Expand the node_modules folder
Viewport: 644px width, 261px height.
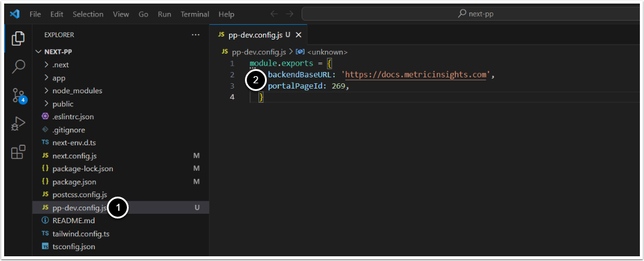(77, 90)
